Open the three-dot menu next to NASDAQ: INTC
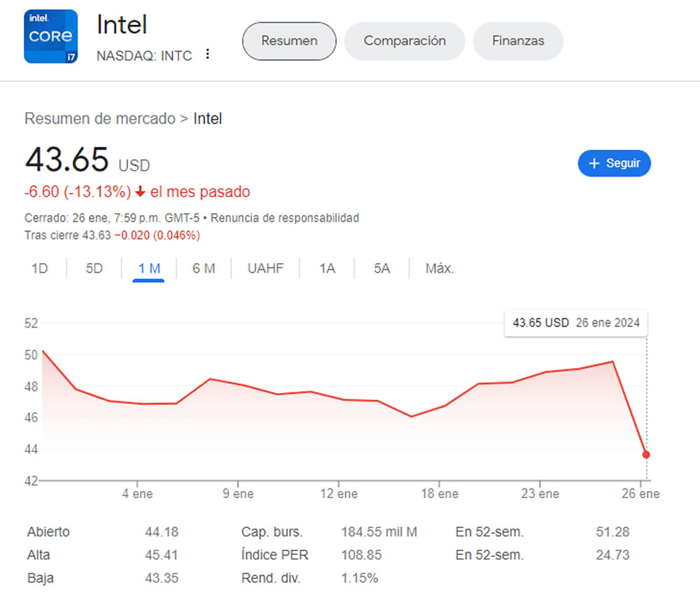This screenshot has width=700, height=594. [x=208, y=54]
